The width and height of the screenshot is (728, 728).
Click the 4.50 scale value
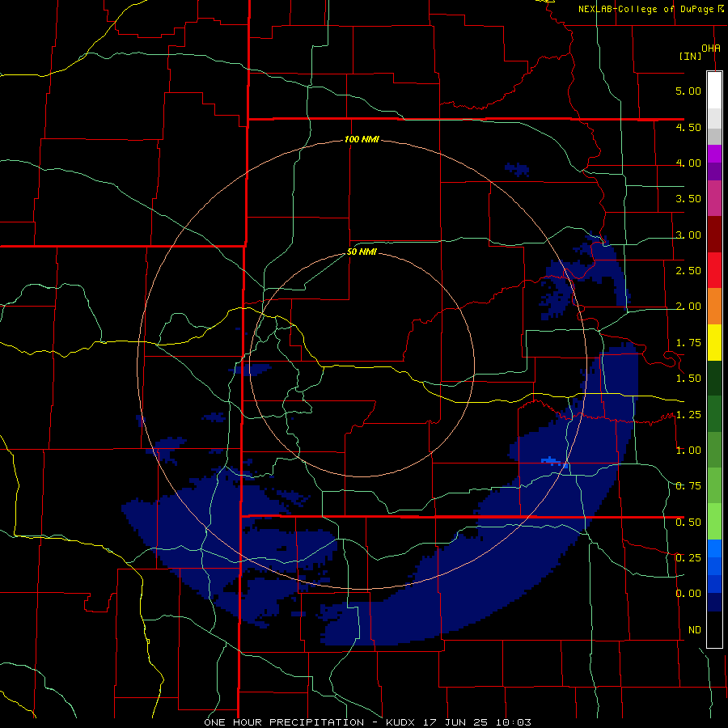(688, 127)
